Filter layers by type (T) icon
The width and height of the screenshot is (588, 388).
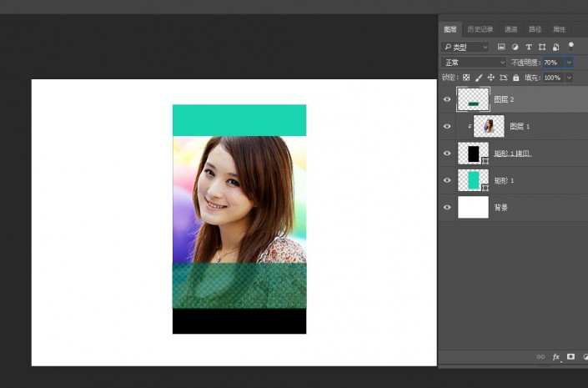(x=529, y=47)
